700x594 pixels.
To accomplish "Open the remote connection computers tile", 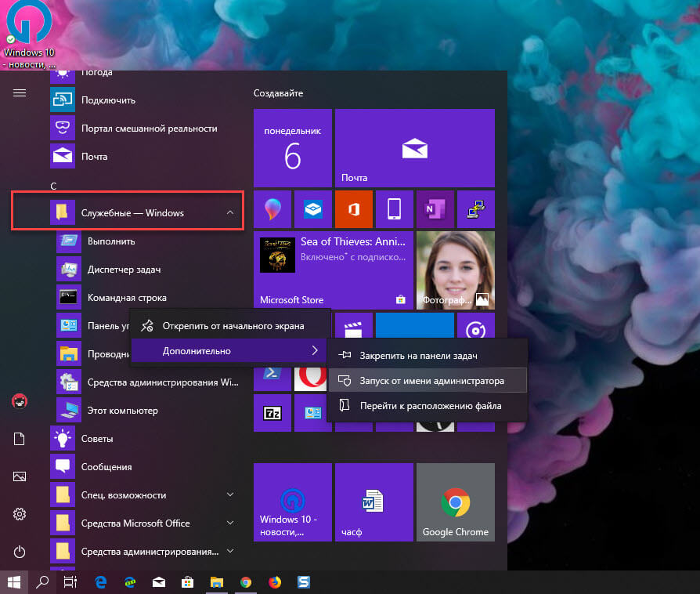I will click(476, 209).
